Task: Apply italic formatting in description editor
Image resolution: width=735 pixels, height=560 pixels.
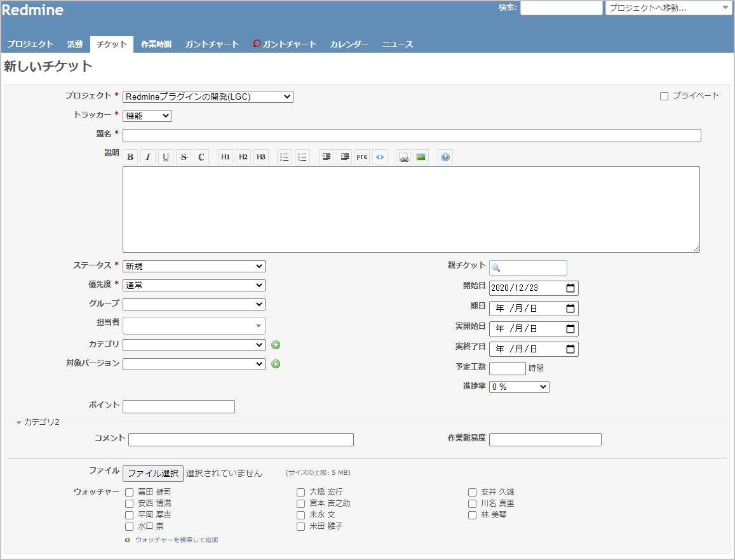Action: click(148, 157)
